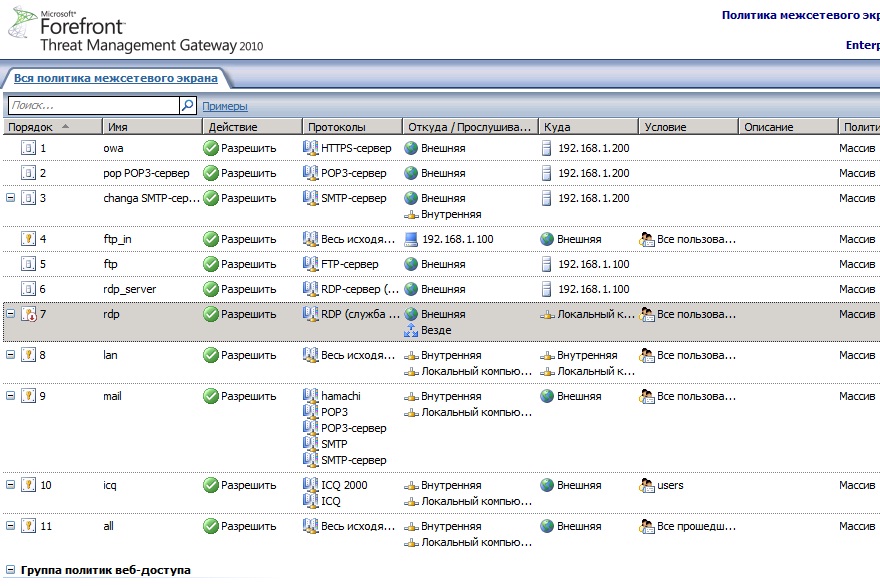This screenshot has width=880, height=586.
Task: Select the pop POP3-сервер rule name
Action: (x=146, y=173)
